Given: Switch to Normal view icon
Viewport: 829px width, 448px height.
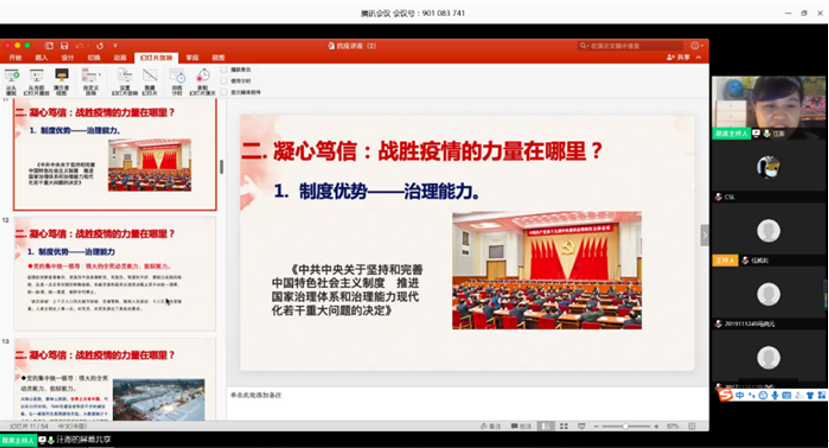Looking at the screenshot, I should 546,426.
